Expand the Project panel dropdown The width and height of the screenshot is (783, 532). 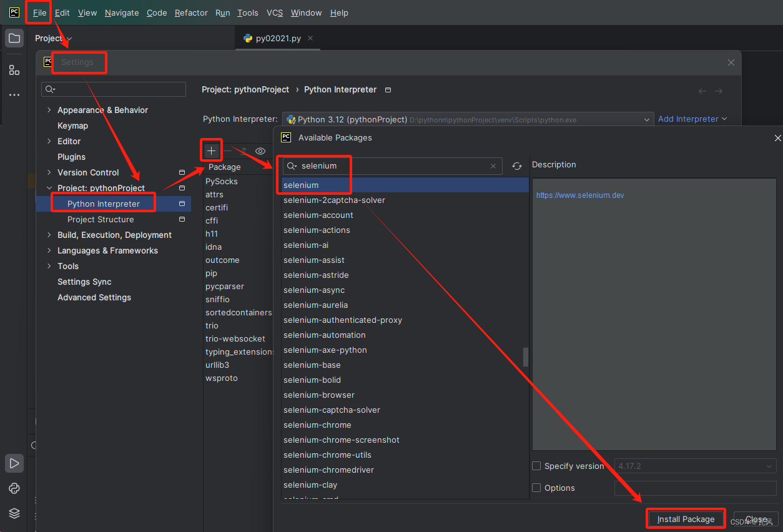coord(53,38)
